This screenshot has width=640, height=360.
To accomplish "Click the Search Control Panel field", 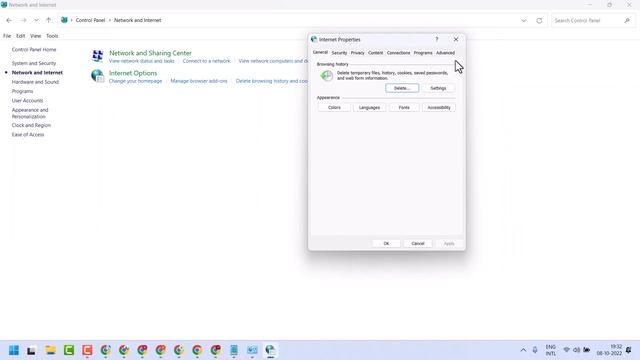I will 593,20.
